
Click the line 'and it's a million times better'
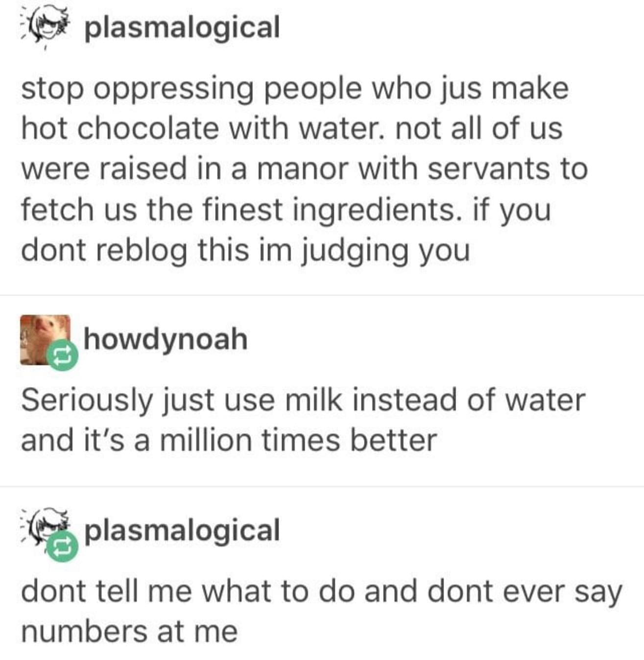coord(229,440)
